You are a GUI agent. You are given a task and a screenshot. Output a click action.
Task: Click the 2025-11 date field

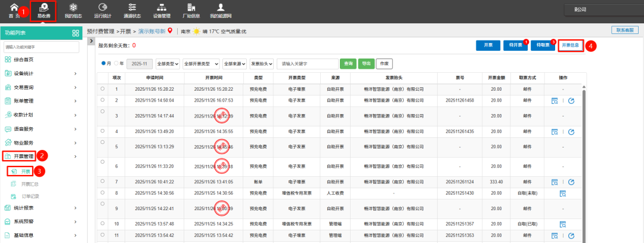click(140, 64)
